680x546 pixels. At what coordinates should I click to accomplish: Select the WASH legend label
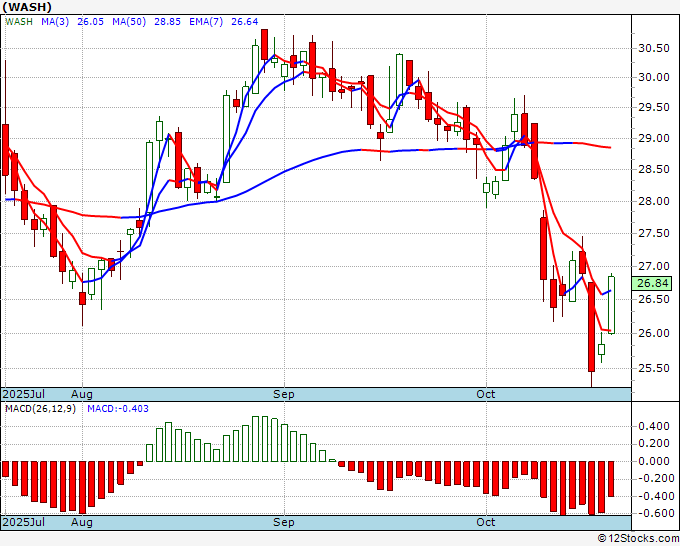point(19,22)
